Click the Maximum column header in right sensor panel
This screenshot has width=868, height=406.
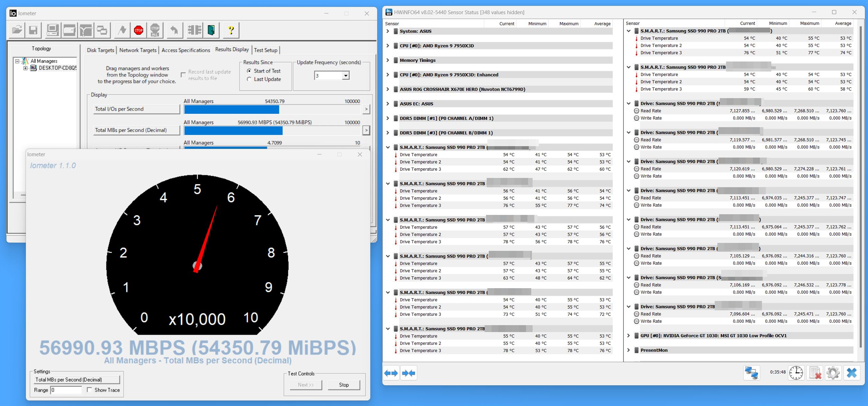809,23
